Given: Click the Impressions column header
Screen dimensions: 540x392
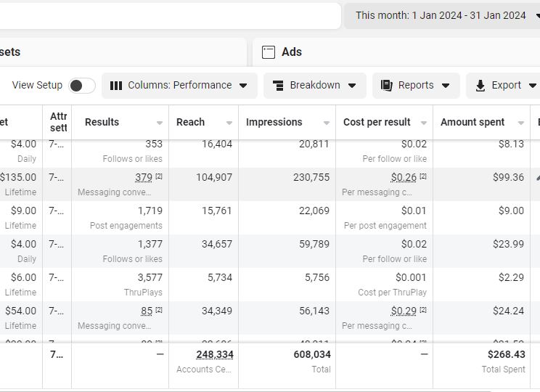Looking at the screenshot, I should [274, 122].
